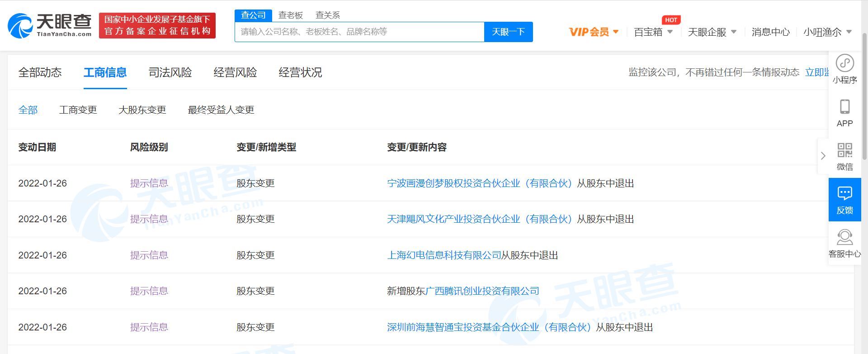868x354 pixels.
Task: Filter by 工商变更
Action: pos(78,110)
